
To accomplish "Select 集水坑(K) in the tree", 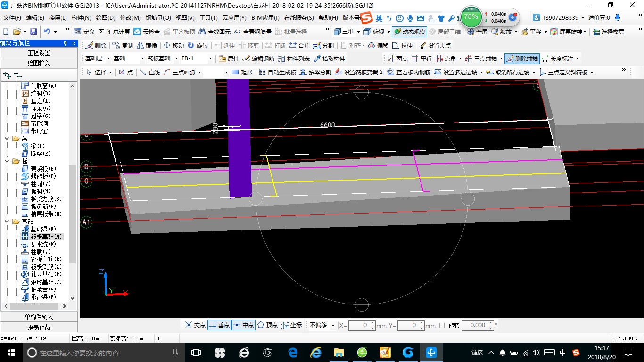I will [x=38, y=244].
